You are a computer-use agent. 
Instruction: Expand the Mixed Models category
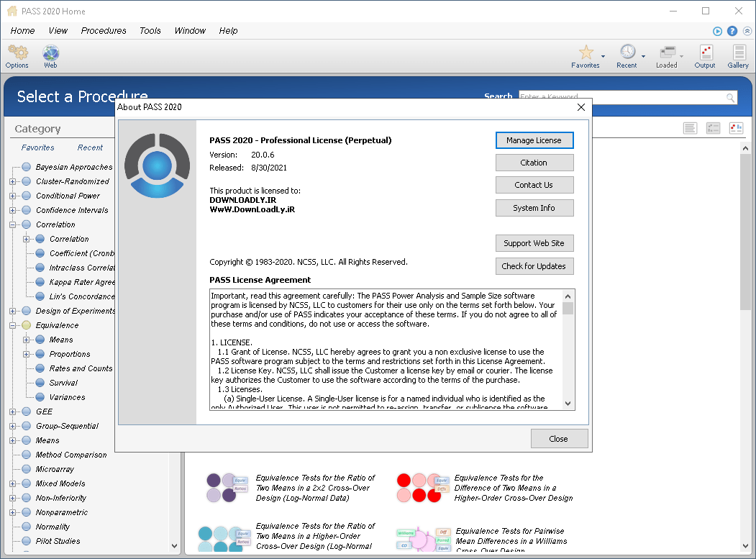tap(12, 483)
